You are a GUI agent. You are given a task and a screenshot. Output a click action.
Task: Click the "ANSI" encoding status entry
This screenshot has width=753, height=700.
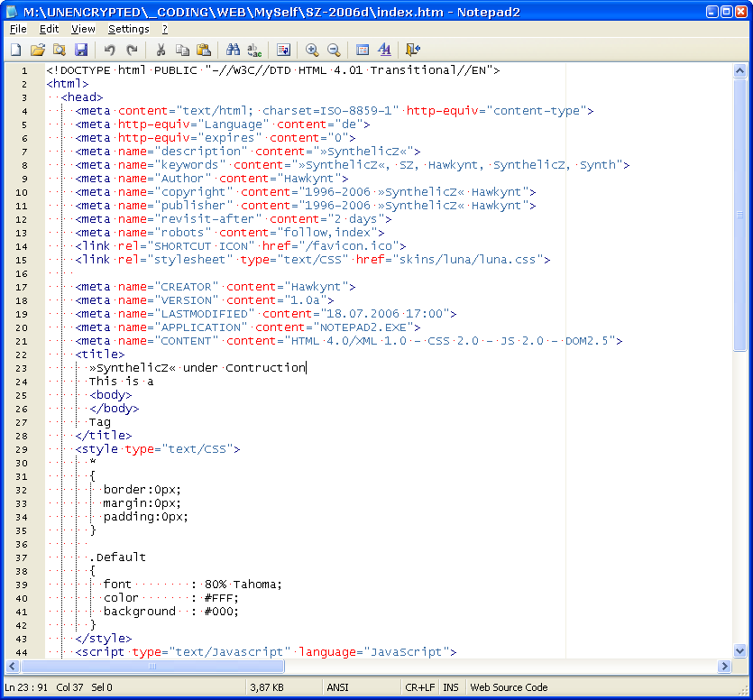coord(337,687)
